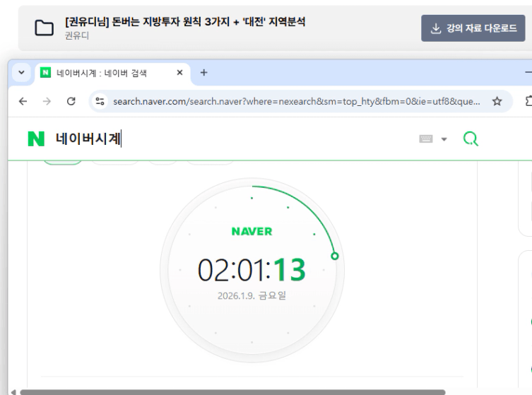The height and width of the screenshot is (395, 532).
Task: Open a new browser tab with plus button
Action: click(203, 73)
